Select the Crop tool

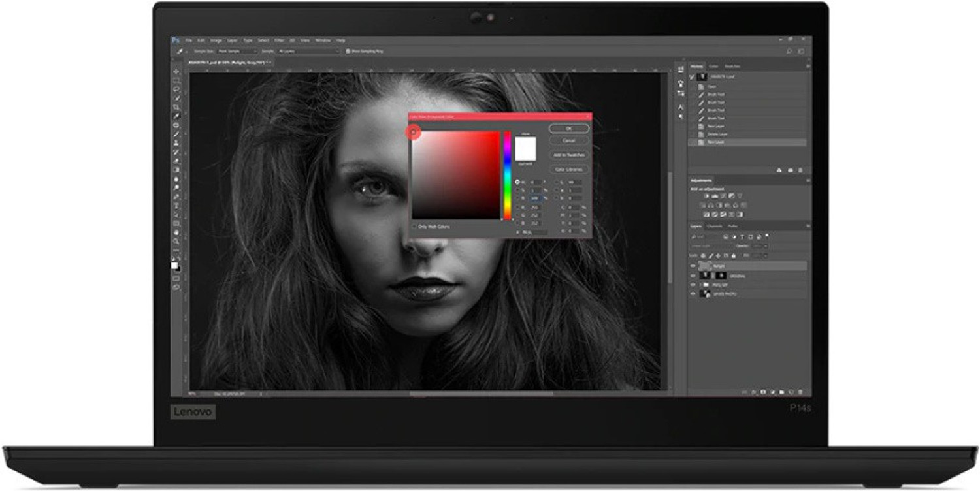pos(174,108)
